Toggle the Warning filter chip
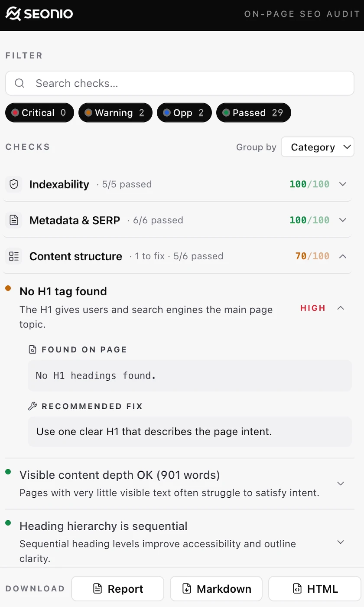The width and height of the screenshot is (364, 607). 115,113
